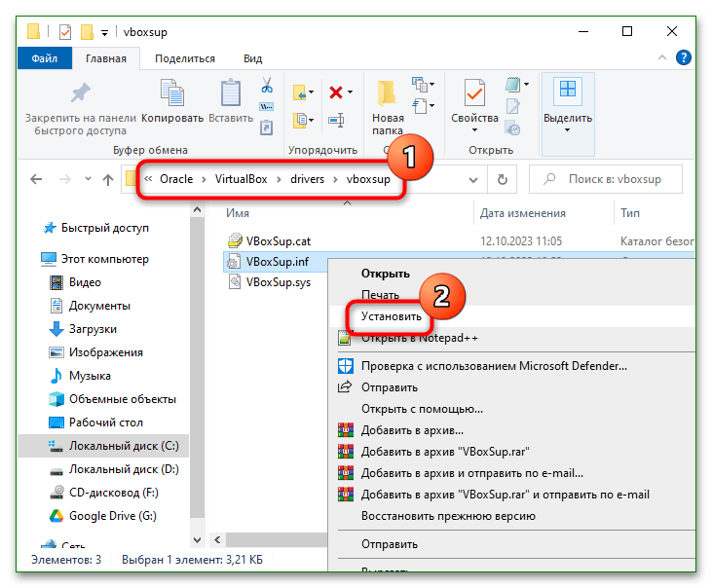Click the Paste shortcut icon

point(267,128)
